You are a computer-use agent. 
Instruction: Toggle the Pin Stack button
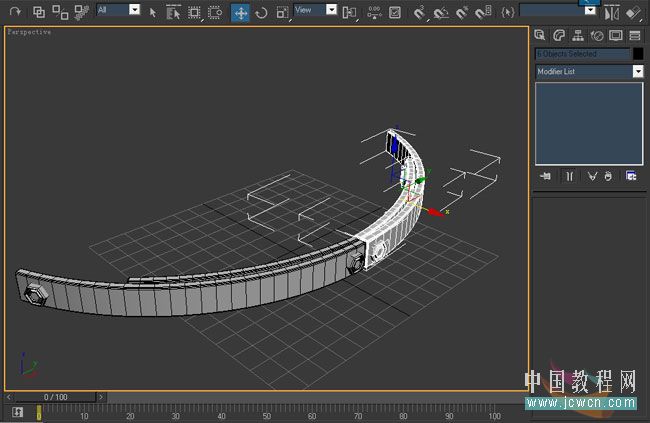(546, 177)
